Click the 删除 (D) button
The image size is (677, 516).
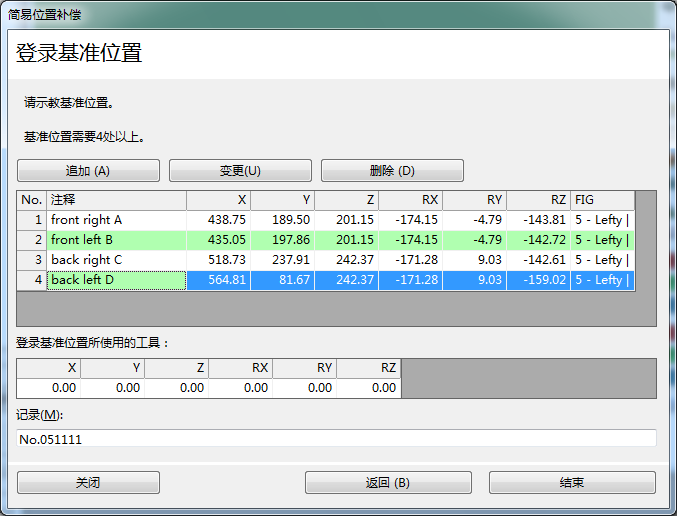coord(392,171)
